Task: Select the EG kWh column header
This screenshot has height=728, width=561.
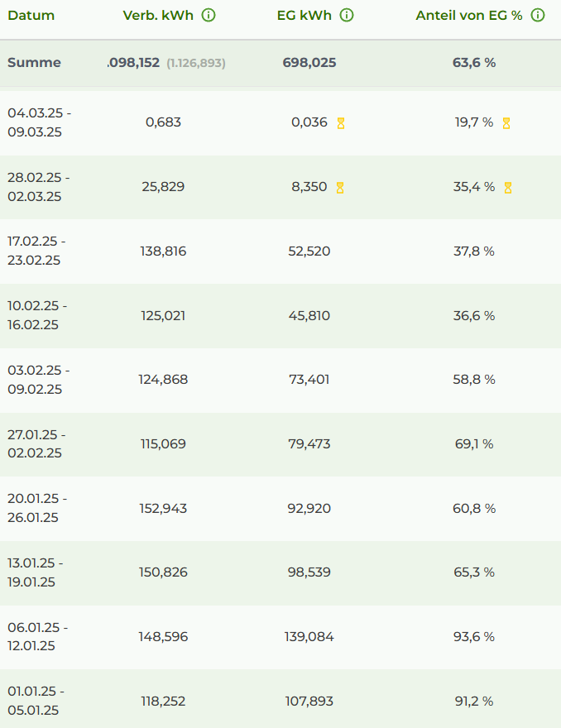Action: tap(304, 16)
